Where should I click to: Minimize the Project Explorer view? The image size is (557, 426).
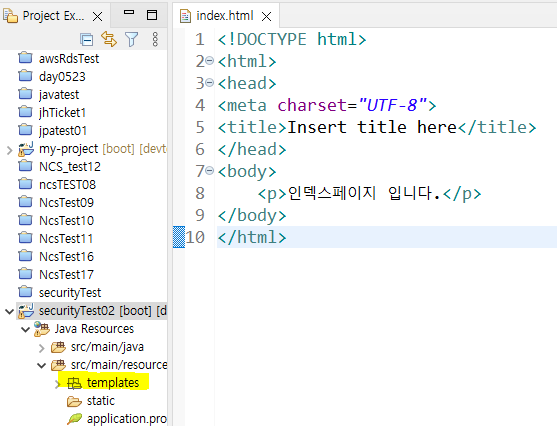coord(129,12)
